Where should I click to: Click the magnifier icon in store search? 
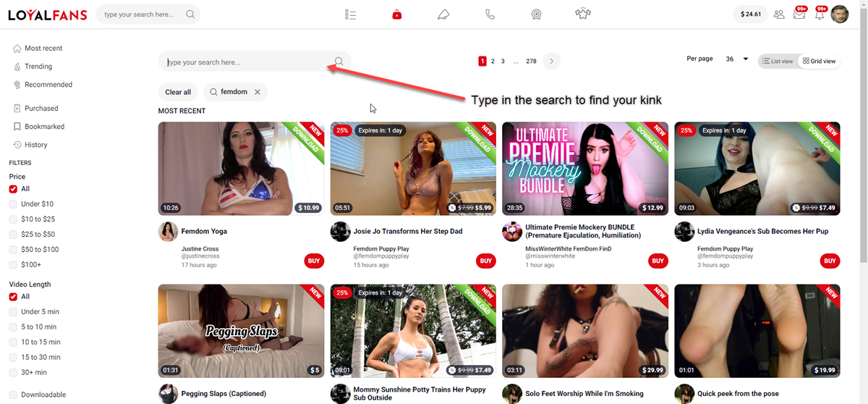(339, 62)
